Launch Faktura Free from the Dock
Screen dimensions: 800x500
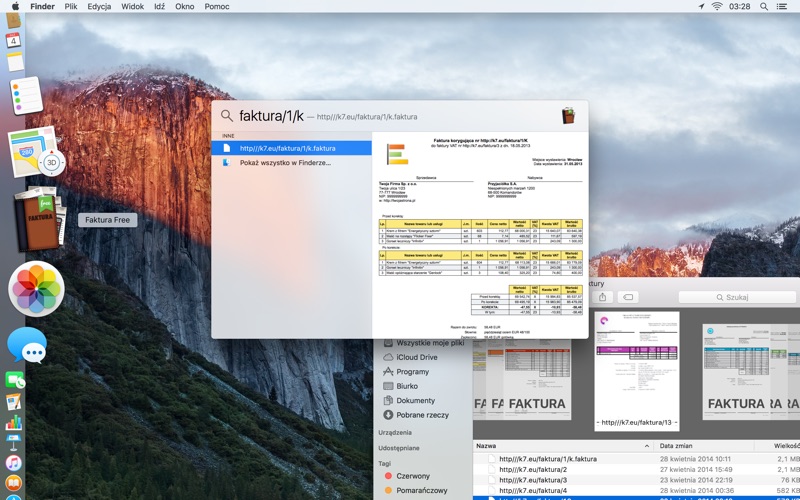point(39,219)
